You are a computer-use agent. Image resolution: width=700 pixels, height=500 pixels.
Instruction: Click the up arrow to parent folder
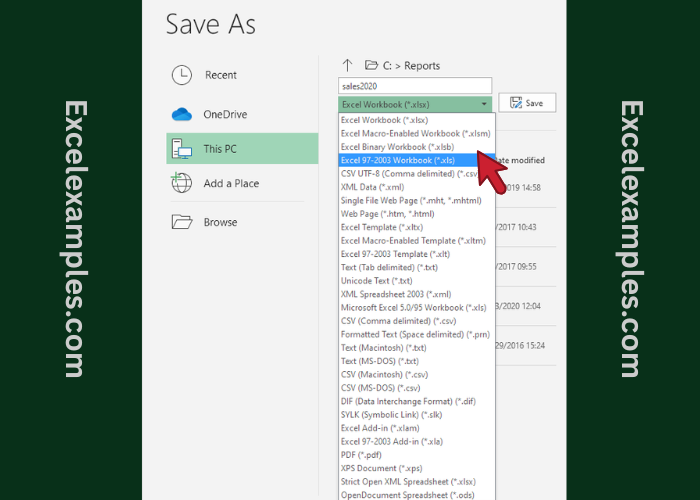347,65
